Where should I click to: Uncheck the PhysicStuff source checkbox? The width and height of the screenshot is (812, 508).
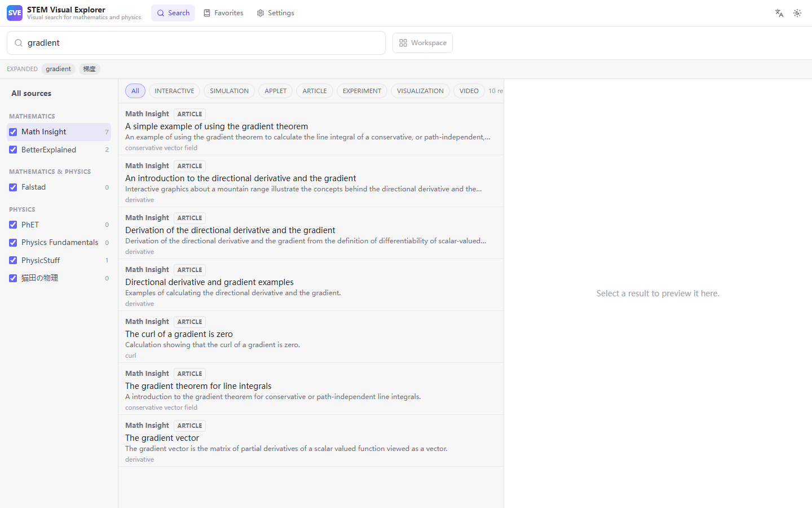click(x=13, y=261)
